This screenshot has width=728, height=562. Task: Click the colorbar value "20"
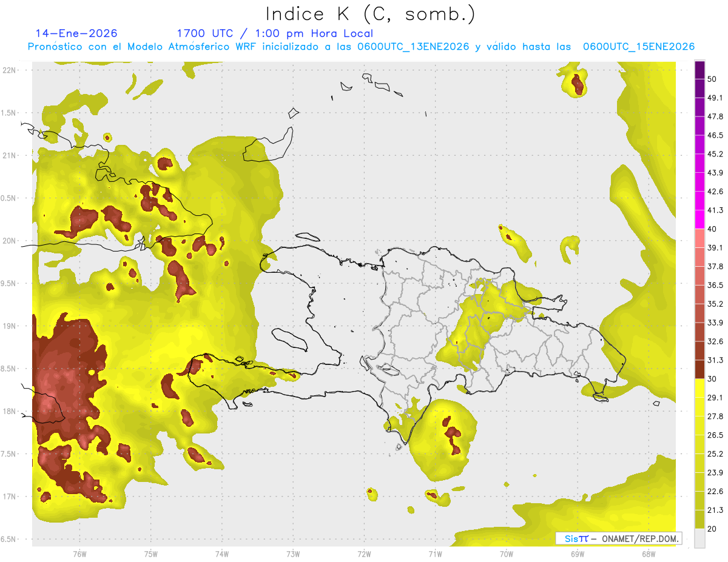pos(713,529)
